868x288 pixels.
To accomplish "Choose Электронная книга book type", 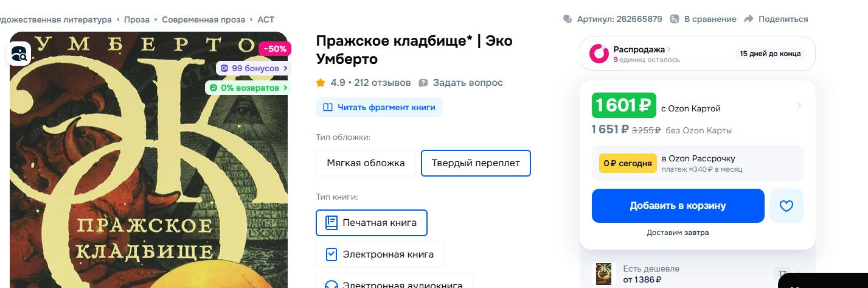I will tap(380, 255).
